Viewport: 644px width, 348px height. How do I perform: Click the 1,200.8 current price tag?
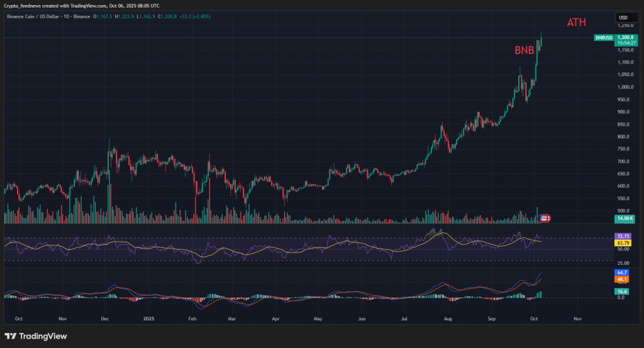tap(626, 37)
